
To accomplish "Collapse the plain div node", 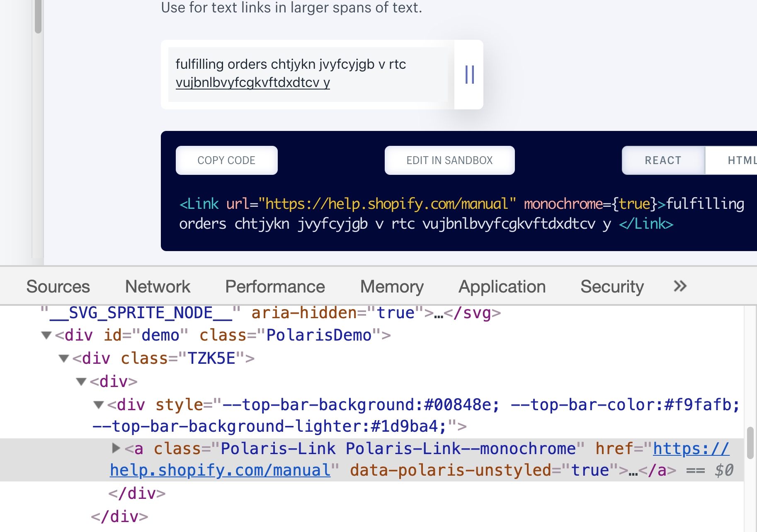I will pos(81,382).
